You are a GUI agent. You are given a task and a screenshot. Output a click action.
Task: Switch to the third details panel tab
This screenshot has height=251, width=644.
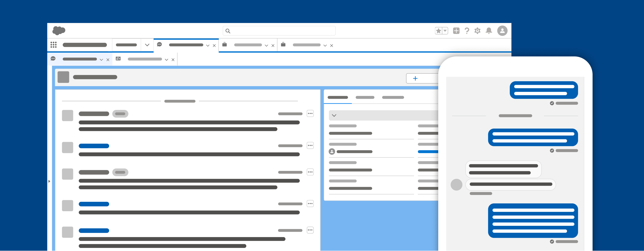393,97
